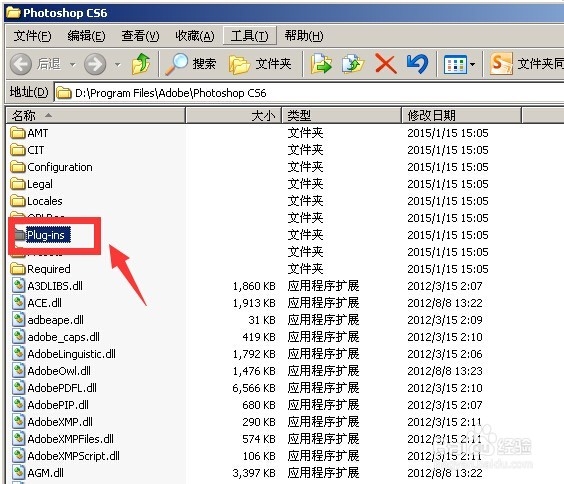Sort by the 修改日期 column header
Image resolution: width=564 pixels, height=484 pixels.
(461, 116)
